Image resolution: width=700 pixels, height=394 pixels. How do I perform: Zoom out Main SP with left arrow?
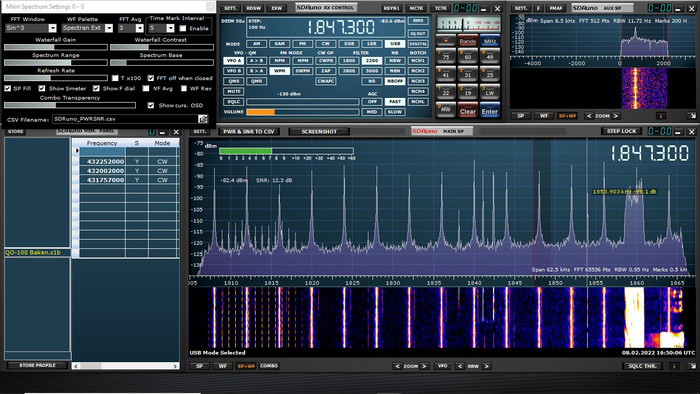coord(397,366)
